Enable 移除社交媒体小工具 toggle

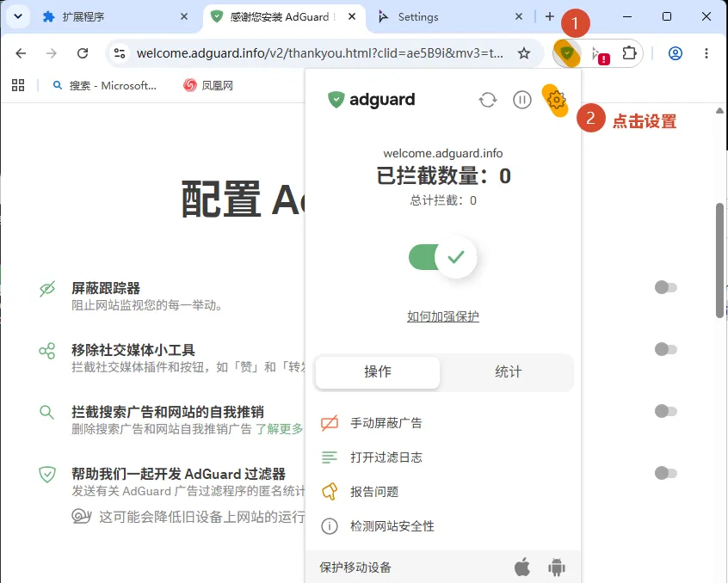pos(666,349)
